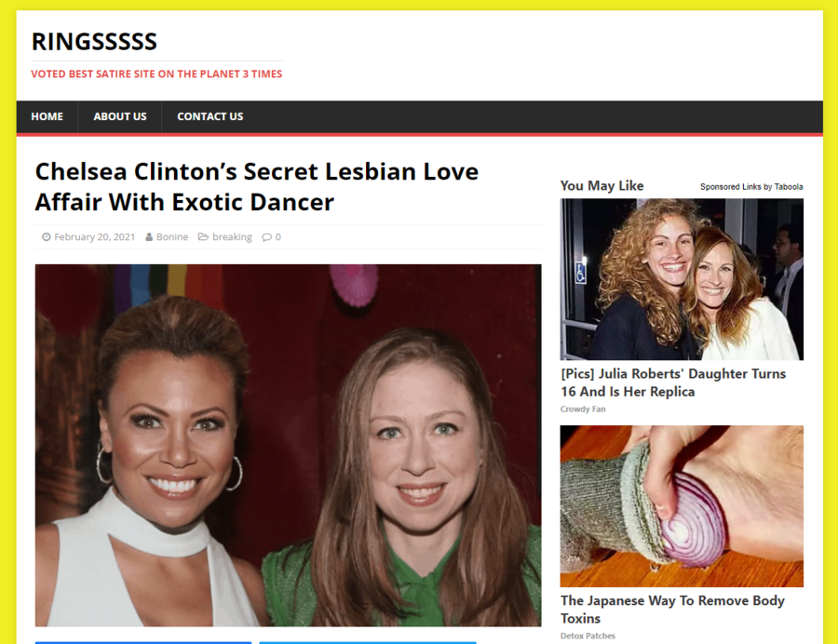The image size is (838, 644).
Task: Click the Julia Roberts' Daughter headline link
Action: (673, 382)
